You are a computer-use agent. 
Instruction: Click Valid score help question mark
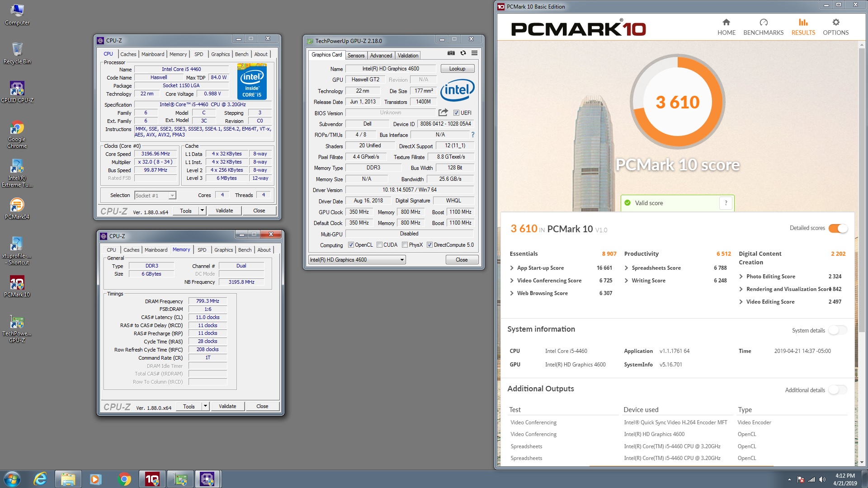point(726,203)
